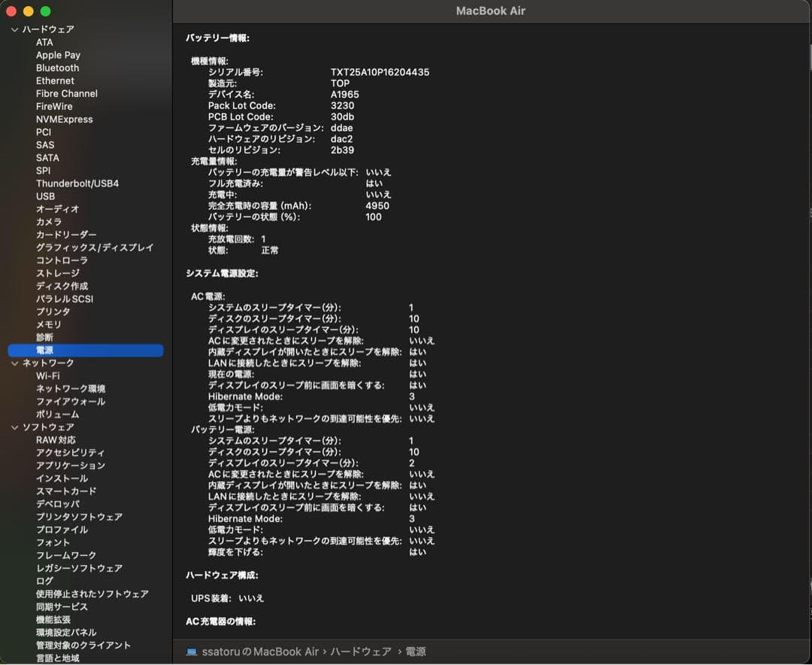Viewport: 812px width, 665px height.
Task: Select ディスク作成 entry
Action: click(62, 286)
